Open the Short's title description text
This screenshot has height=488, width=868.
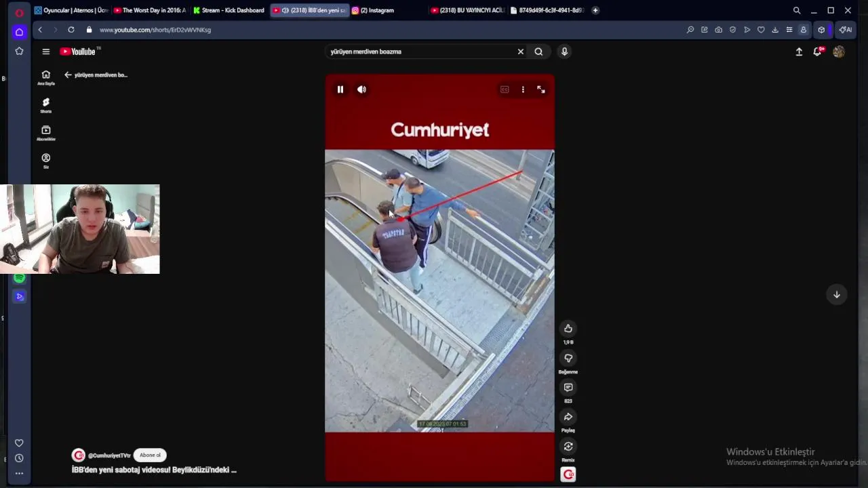(154, 470)
